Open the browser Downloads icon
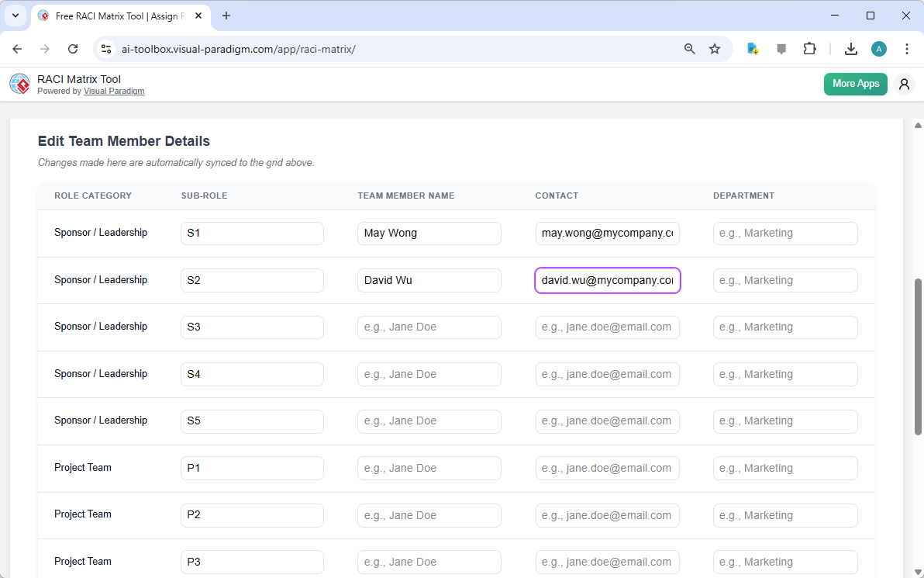924x578 pixels. (851, 48)
